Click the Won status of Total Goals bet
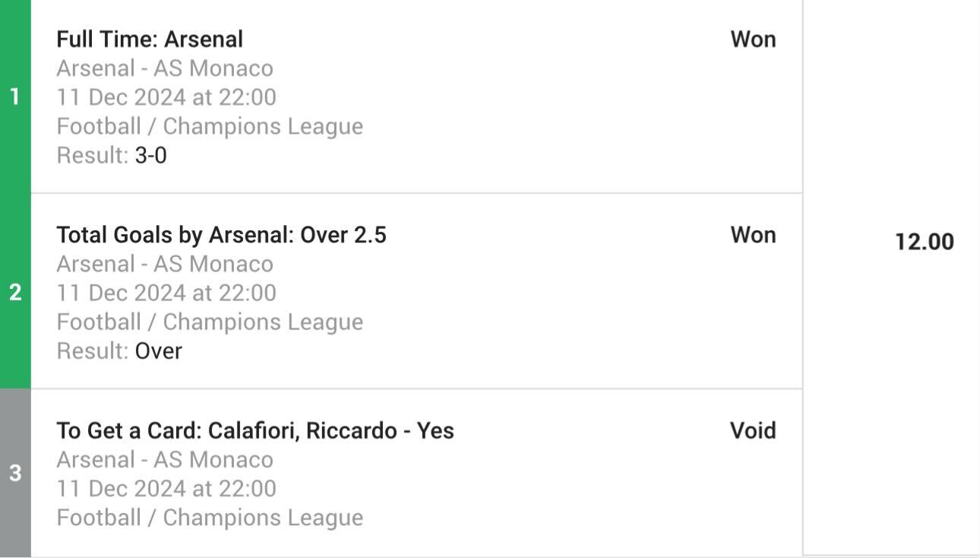 click(753, 235)
